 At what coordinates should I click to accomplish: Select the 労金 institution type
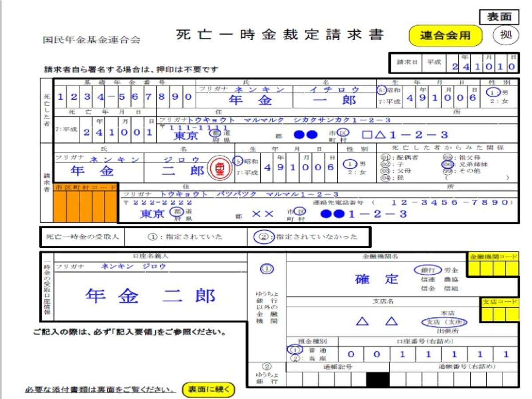[x=451, y=270]
